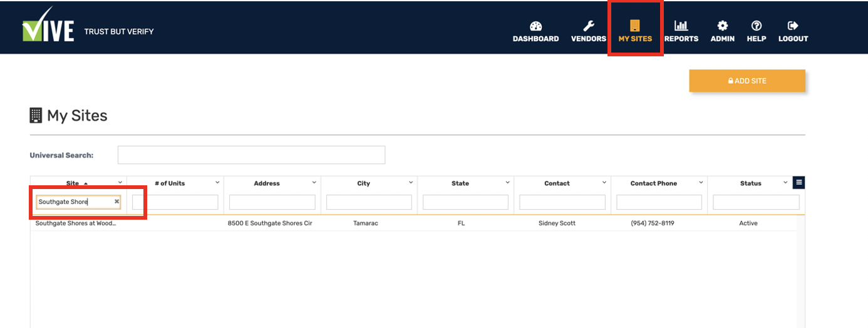Image resolution: width=868 pixels, height=328 pixels.
Task: Open the Reports section
Action: click(681, 32)
